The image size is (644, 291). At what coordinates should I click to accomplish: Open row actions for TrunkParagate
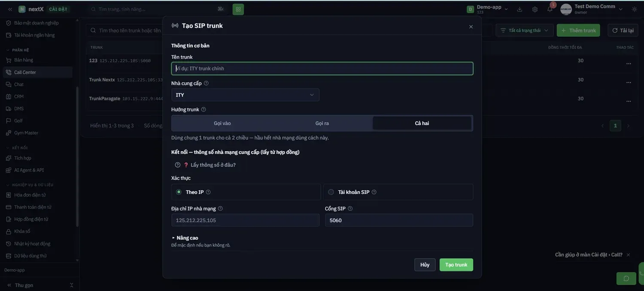coord(629,101)
